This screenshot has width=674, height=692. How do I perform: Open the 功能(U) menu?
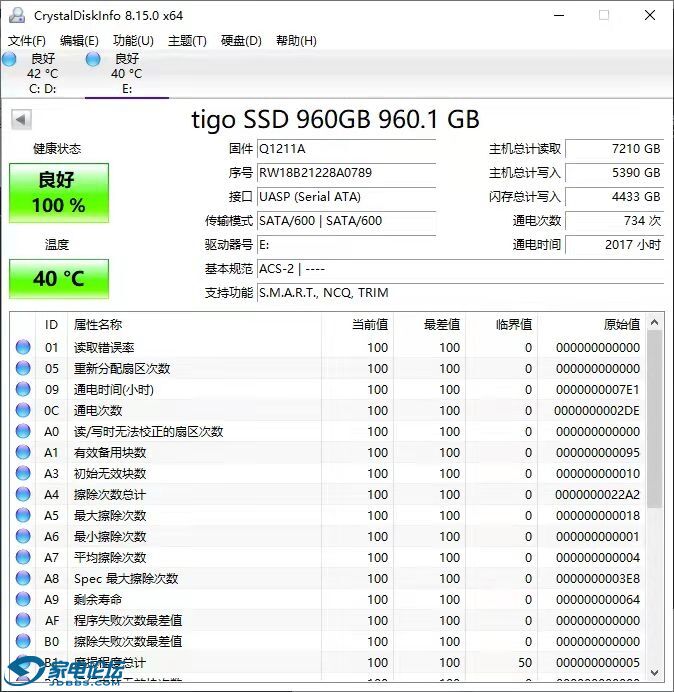pos(133,41)
